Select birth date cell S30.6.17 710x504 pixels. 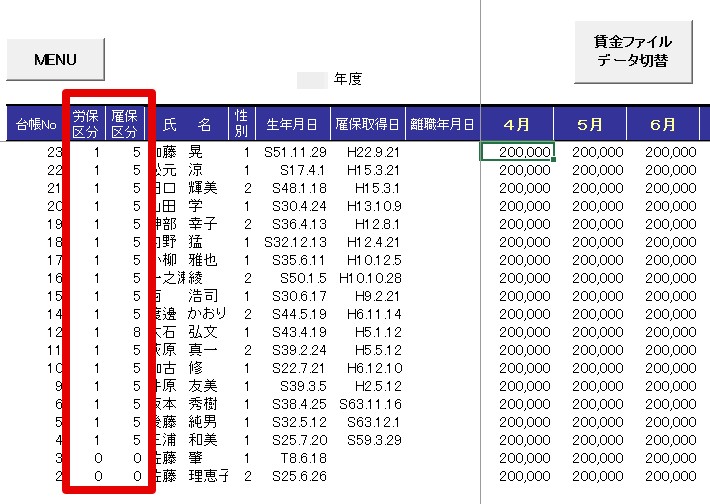coord(299,296)
